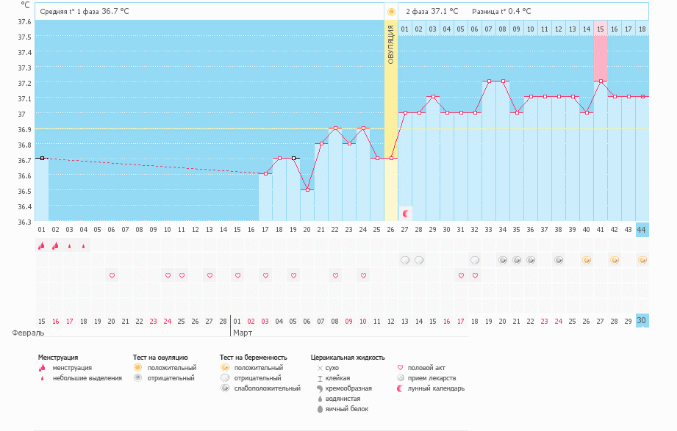Click the positive pregnancy test icon on day 44
This screenshot has width=677, height=431.
click(x=642, y=260)
